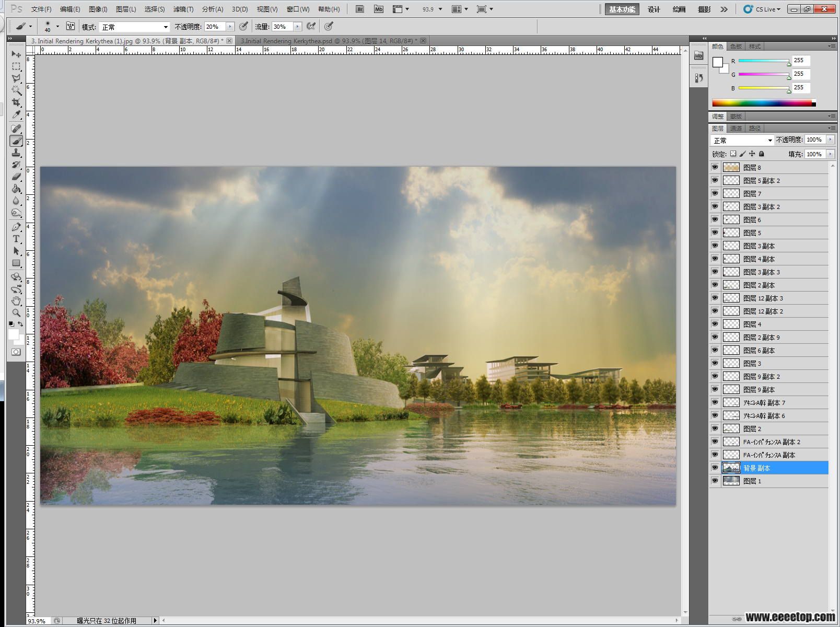Open the brush mode 模式 dropdown
This screenshot has height=627, width=840.
pyautogui.click(x=135, y=27)
